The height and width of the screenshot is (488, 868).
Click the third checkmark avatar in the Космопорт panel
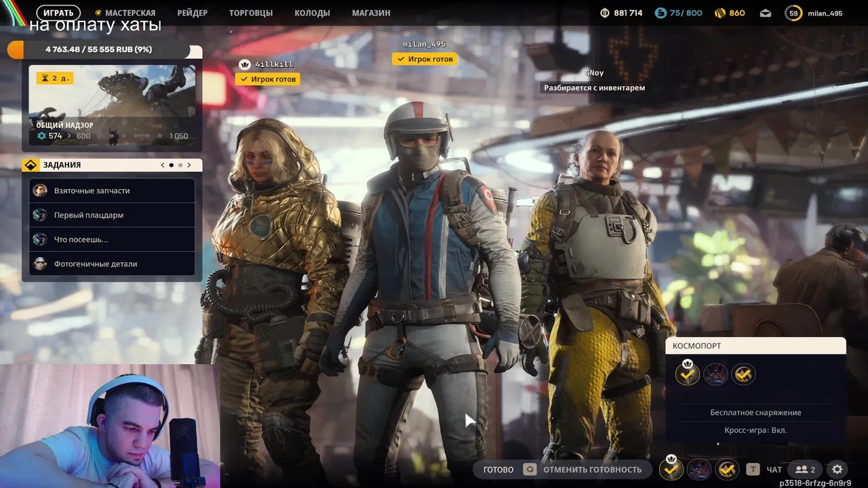tap(743, 374)
